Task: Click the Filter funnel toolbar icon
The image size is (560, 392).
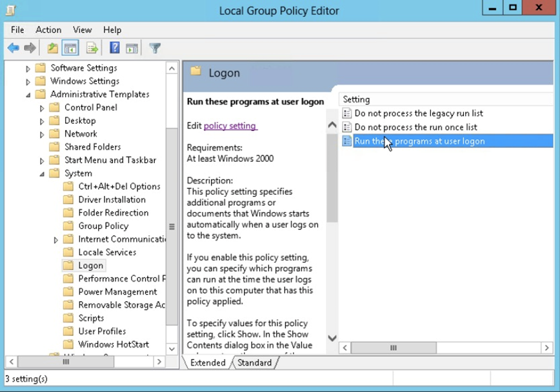Action: 155,48
